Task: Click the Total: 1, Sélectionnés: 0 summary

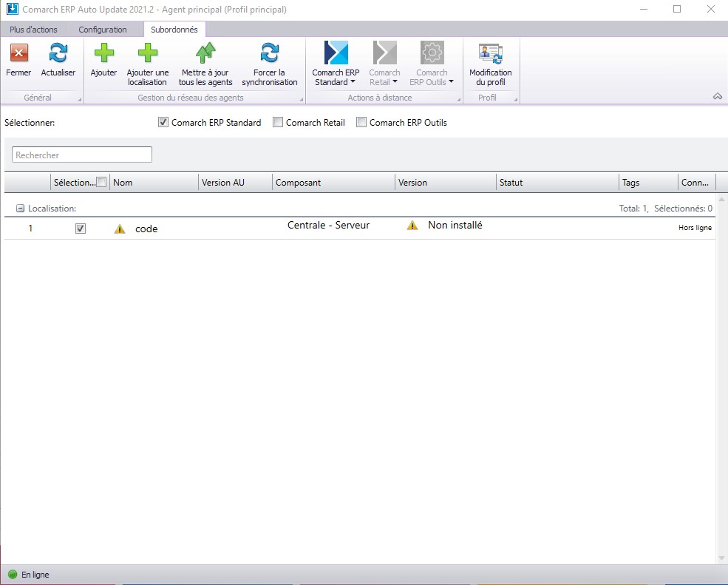Action: coord(665,209)
